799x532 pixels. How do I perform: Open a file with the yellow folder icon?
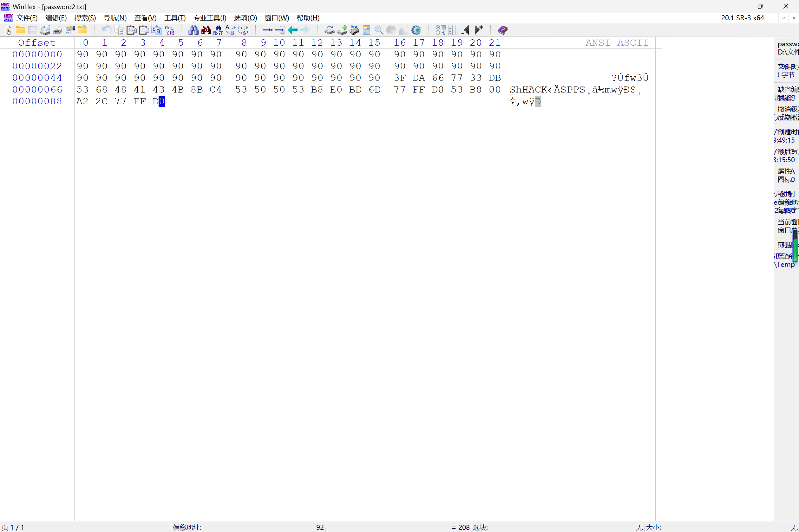20,30
